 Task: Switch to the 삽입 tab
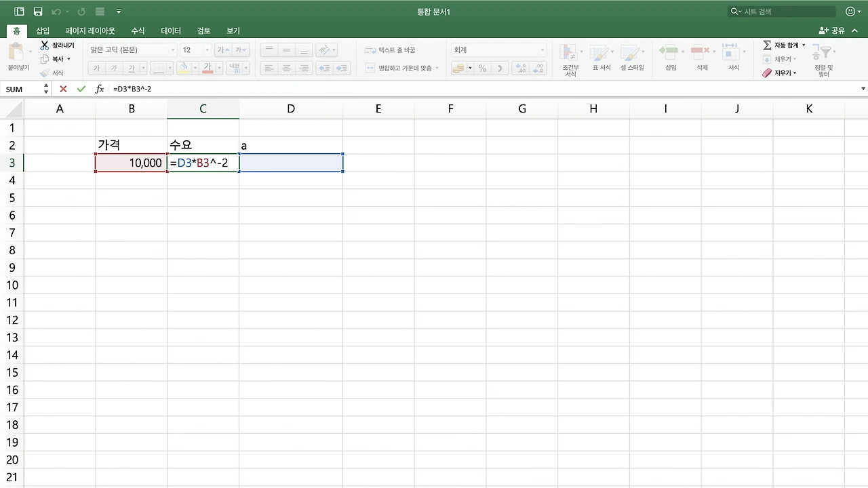43,30
